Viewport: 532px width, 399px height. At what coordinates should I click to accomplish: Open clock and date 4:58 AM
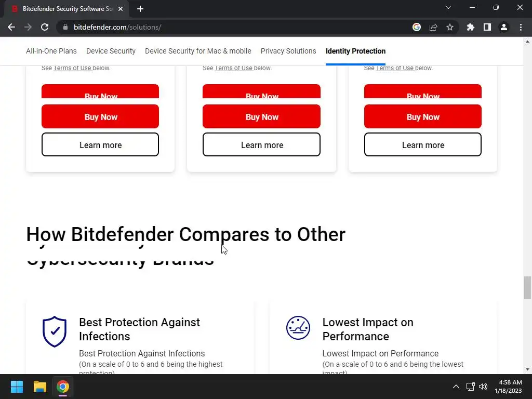click(508, 387)
